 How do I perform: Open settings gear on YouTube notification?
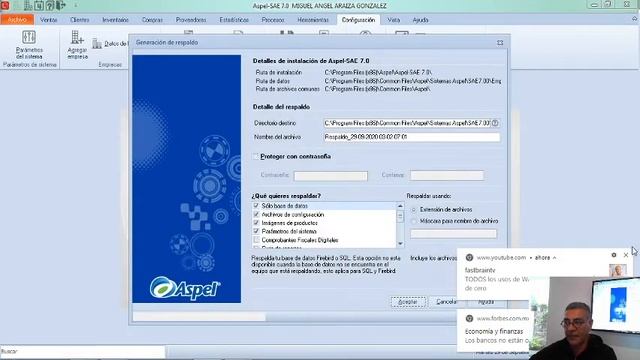point(613,255)
